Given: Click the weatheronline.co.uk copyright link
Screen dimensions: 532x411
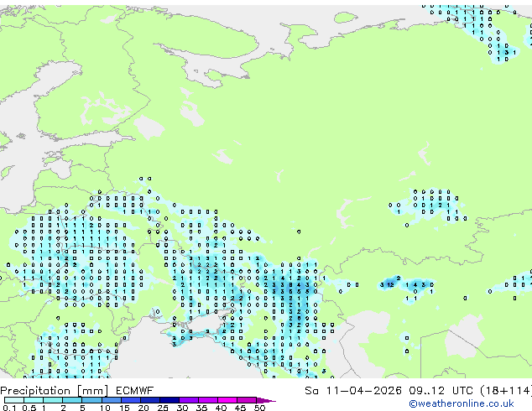Looking at the screenshot, I should point(461,403).
